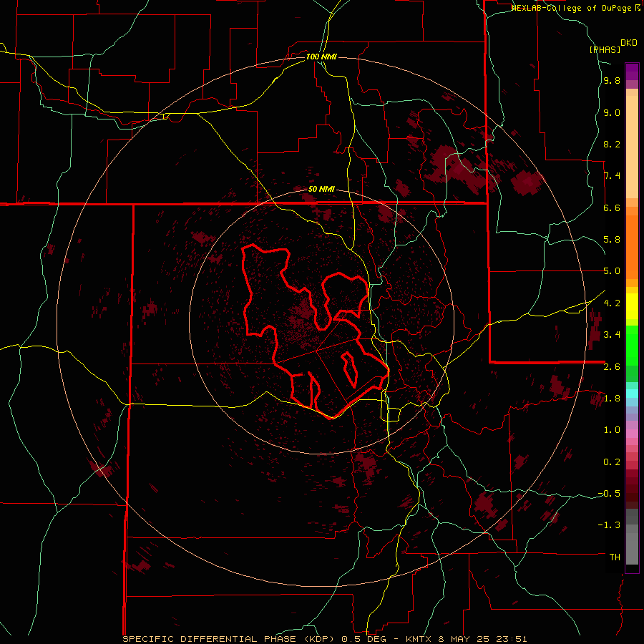This screenshot has width=644, height=644.
Task: Select the 1.8 scale label
Action: (x=612, y=399)
